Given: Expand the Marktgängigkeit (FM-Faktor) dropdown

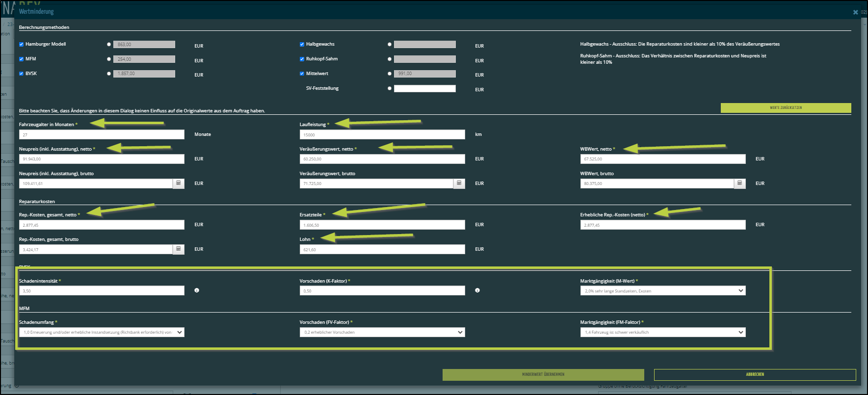Looking at the screenshot, I should (662, 332).
